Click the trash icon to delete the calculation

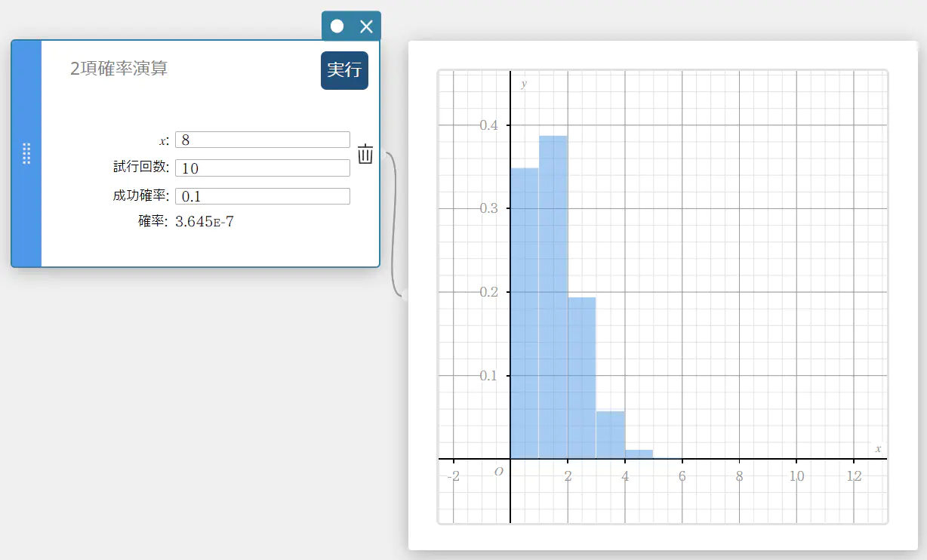[x=365, y=154]
